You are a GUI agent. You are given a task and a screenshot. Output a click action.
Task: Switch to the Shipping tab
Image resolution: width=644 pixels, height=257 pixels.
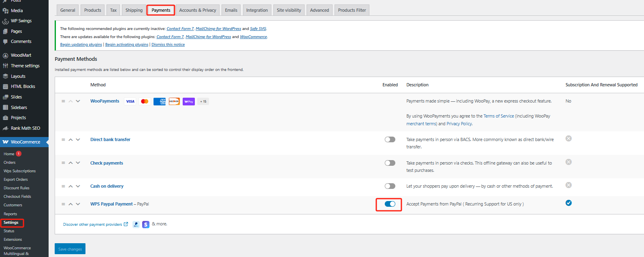click(134, 10)
